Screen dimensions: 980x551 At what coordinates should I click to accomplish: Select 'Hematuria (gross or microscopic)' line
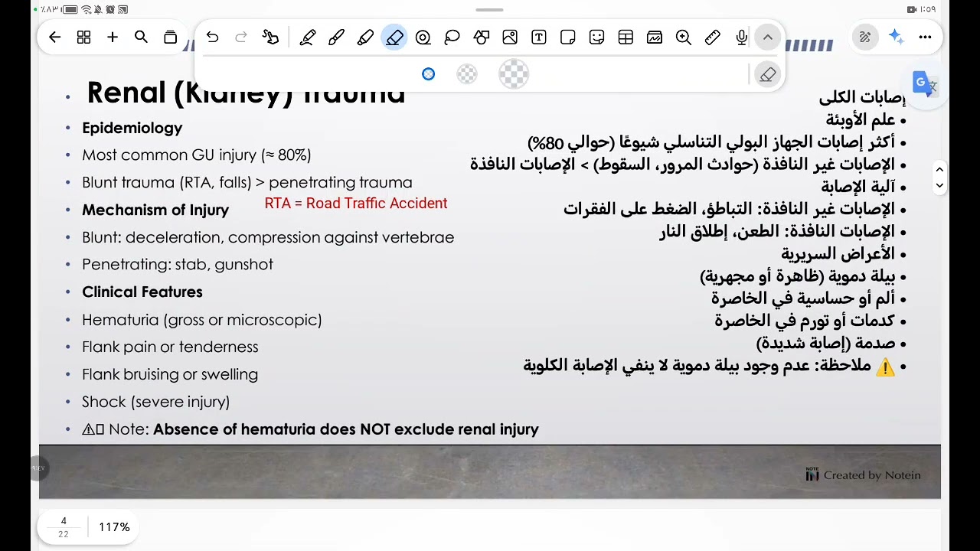click(x=202, y=320)
